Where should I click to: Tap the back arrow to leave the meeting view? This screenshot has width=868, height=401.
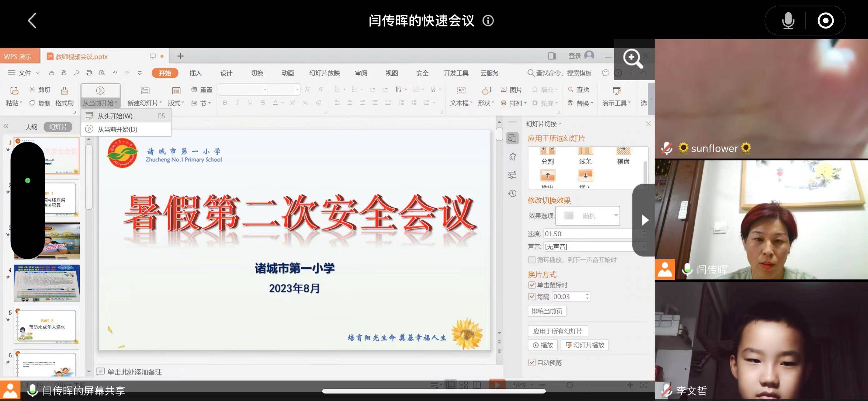coord(32,21)
